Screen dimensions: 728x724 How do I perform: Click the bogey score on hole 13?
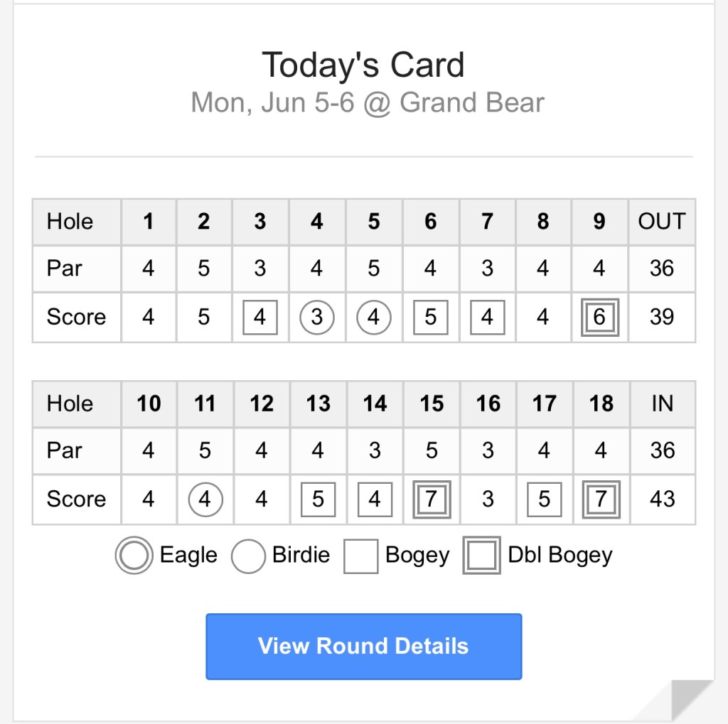pos(318,499)
